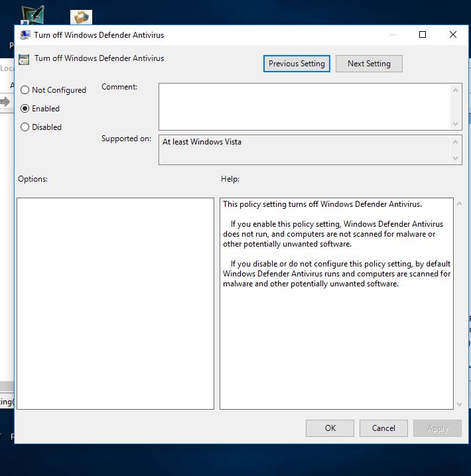471x476 pixels.
Task: Click the 'Options:' label
Action: click(33, 179)
